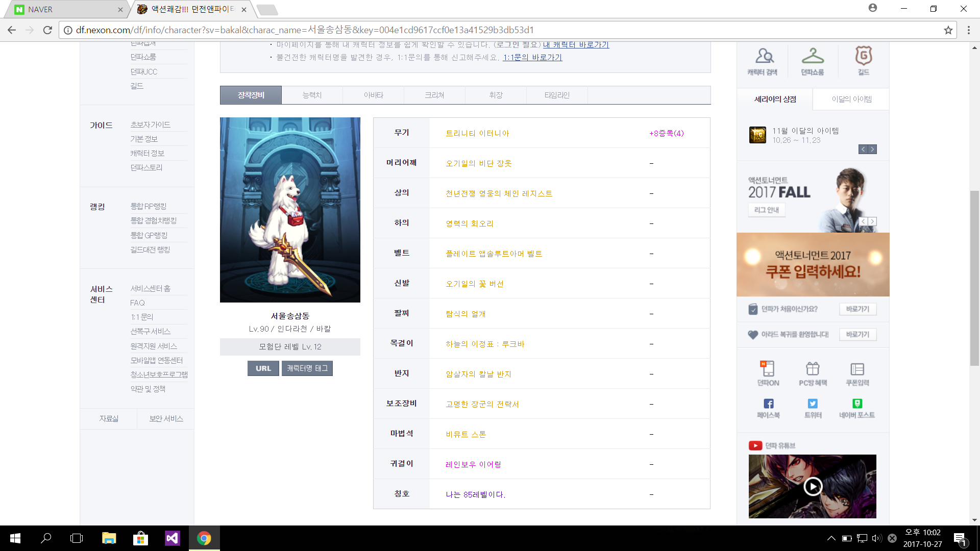Open Windows Start menu

click(15, 538)
